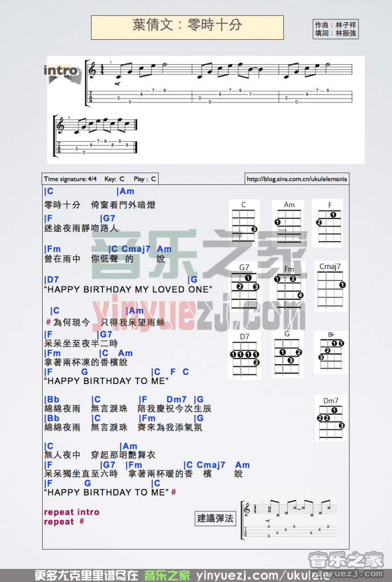Screen dimensions: 392x582
Task: Select the B♭ chord diagram
Action: [331, 352]
